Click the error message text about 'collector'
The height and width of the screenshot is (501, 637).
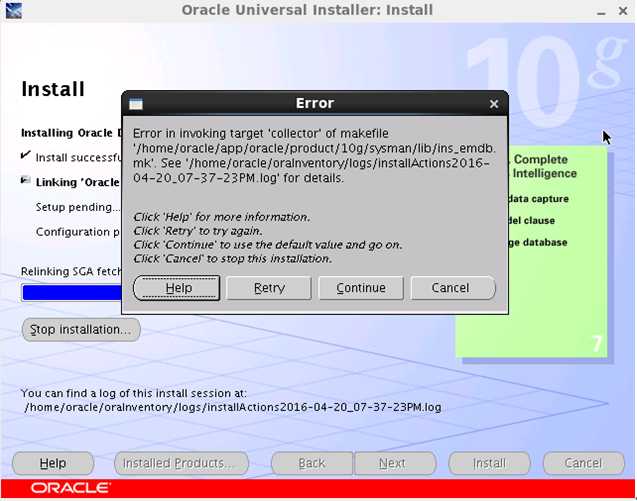pyautogui.click(x=314, y=156)
